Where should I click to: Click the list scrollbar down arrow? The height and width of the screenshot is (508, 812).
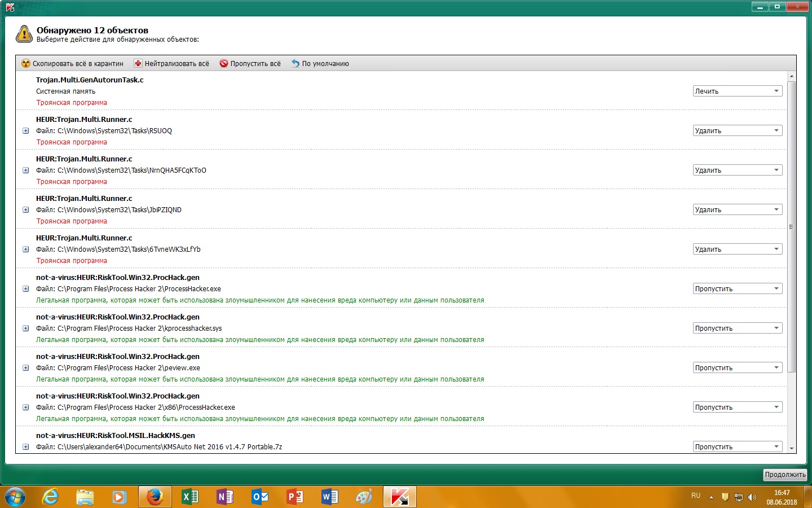[792, 448]
